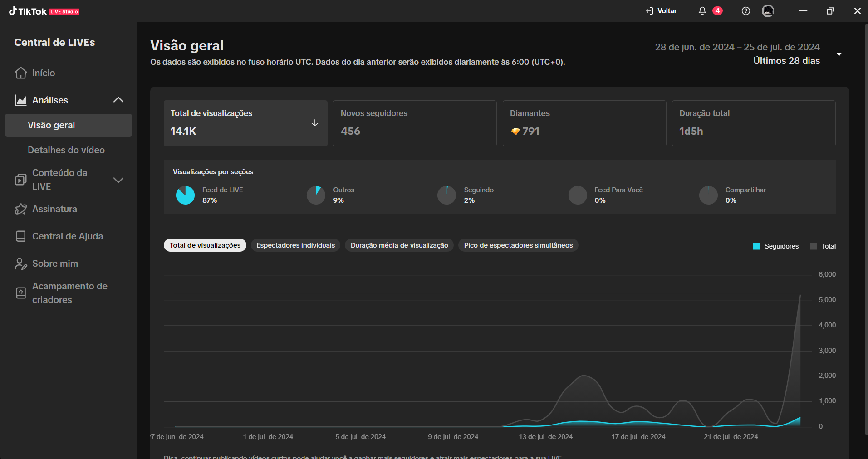This screenshot has width=868, height=459.
Task: Switch to Pico de espectadores simultâneos tab
Action: pyautogui.click(x=518, y=245)
